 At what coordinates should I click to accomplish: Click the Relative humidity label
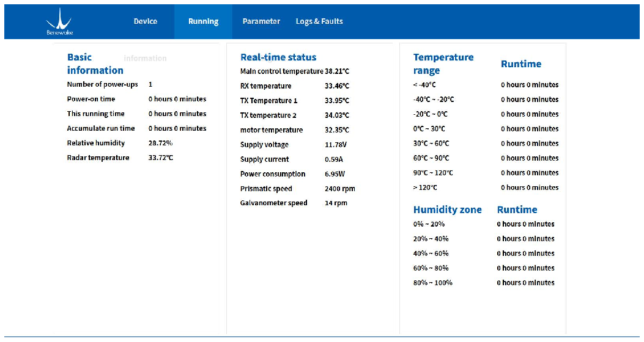pos(96,143)
